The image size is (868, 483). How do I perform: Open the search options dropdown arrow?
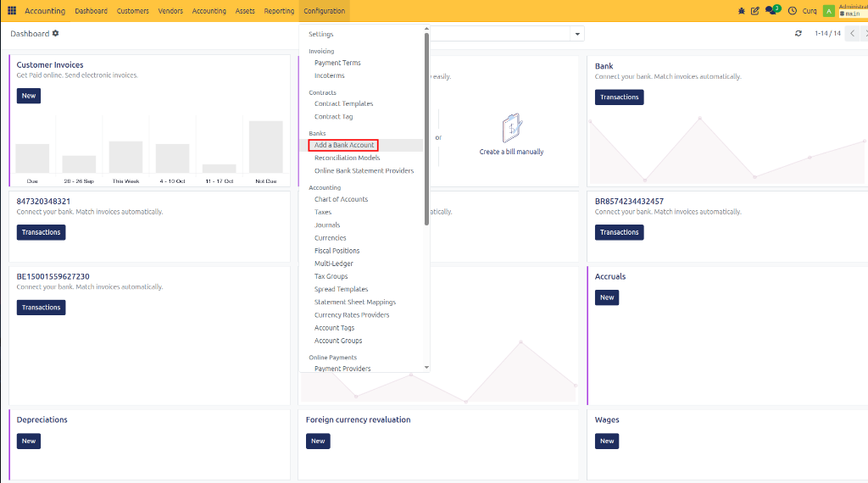[x=577, y=34]
